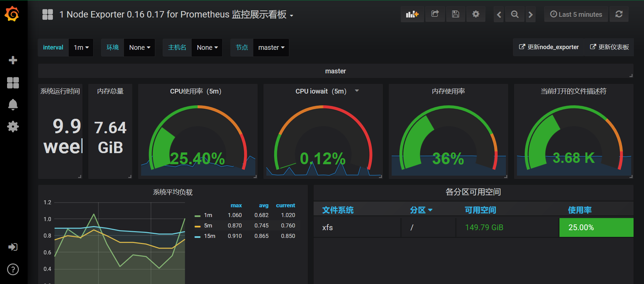Open the 主机名 None dropdown
The width and height of the screenshot is (644, 284).
[207, 47]
